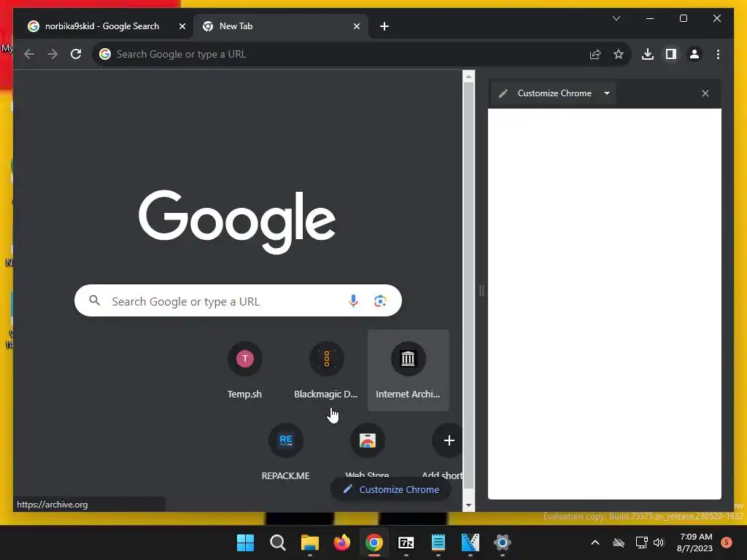Open the Chrome downloads icon
Viewport: 747px width, 560px height.
pyautogui.click(x=648, y=54)
